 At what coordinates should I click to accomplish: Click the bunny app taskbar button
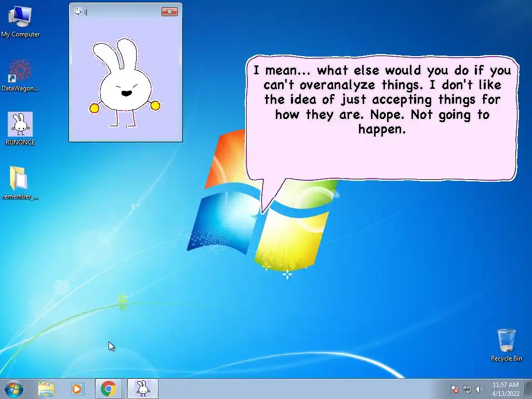pos(143,389)
